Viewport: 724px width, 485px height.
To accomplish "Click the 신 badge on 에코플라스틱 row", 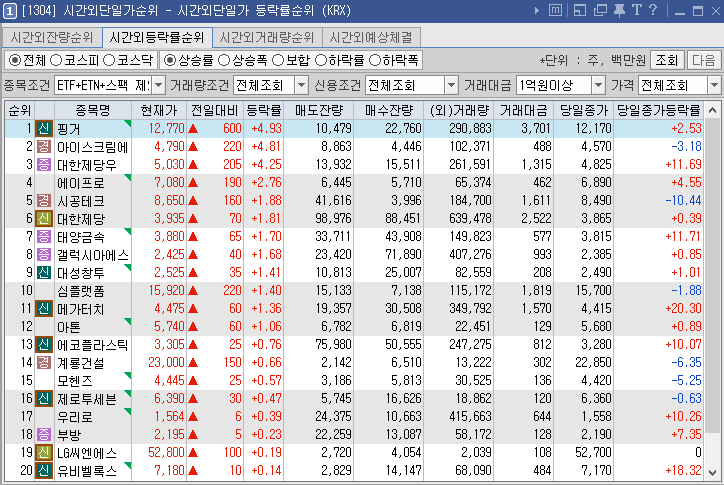I will (x=44, y=345).
